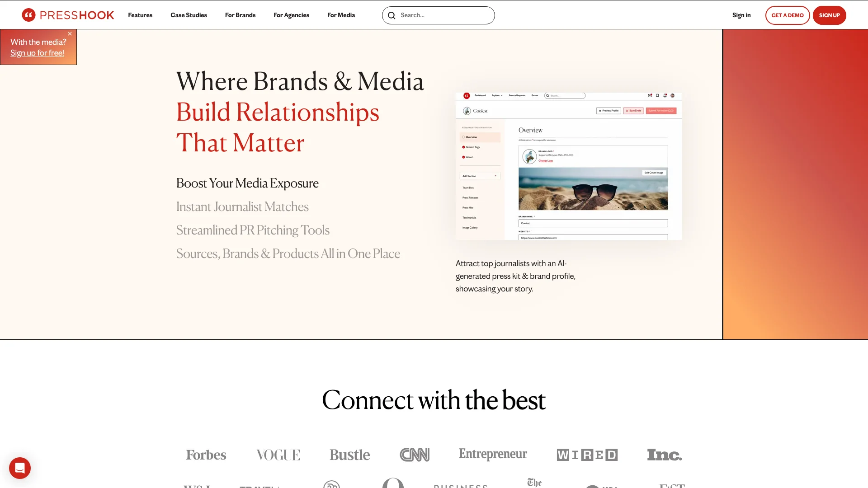This screenshot has height=488, width=868.
Task: Click the Forbes logo
Action: [206, 455]
